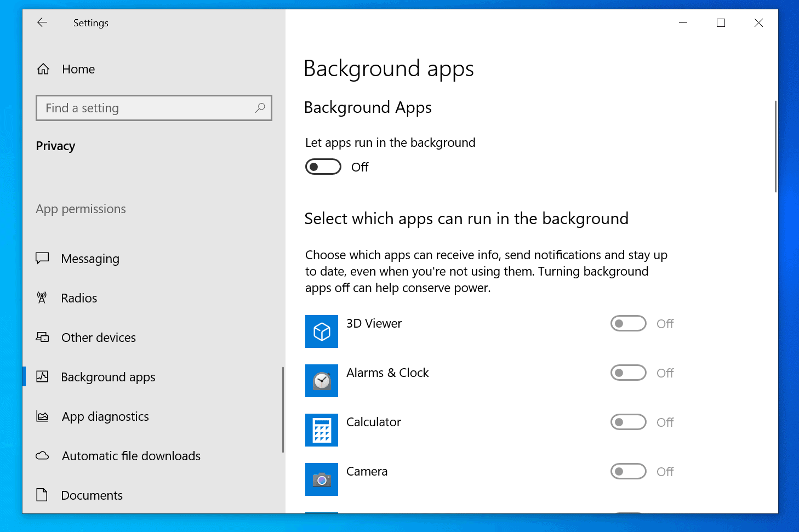Screen dimensions: 799x532
Task: Select the Radios icon
Action: [x=43, y=298]
